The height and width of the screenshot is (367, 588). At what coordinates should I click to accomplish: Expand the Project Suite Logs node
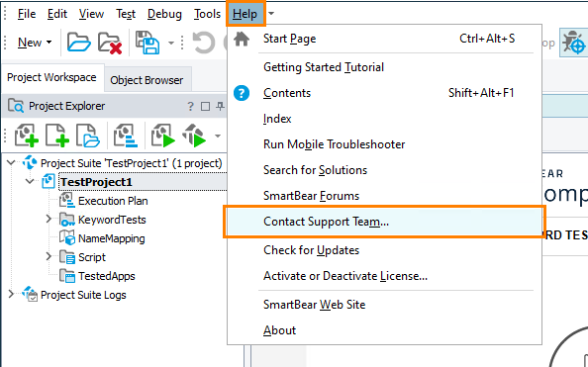pyautogui.click(x=11, y=294)
